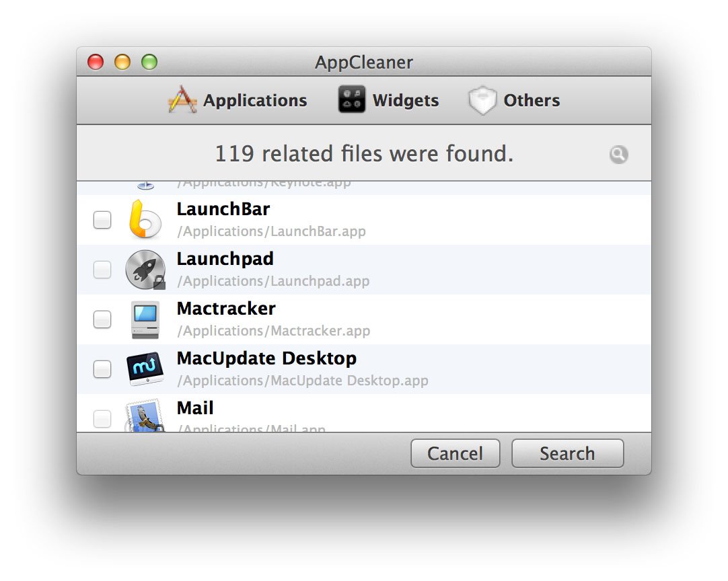Open the Applications tab

(238, 100)
